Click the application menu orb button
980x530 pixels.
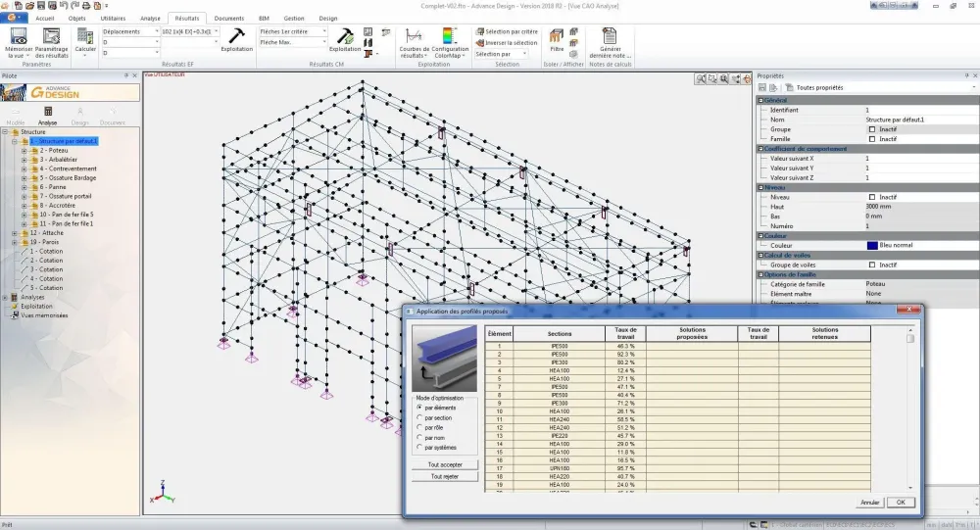pos(13,19)
